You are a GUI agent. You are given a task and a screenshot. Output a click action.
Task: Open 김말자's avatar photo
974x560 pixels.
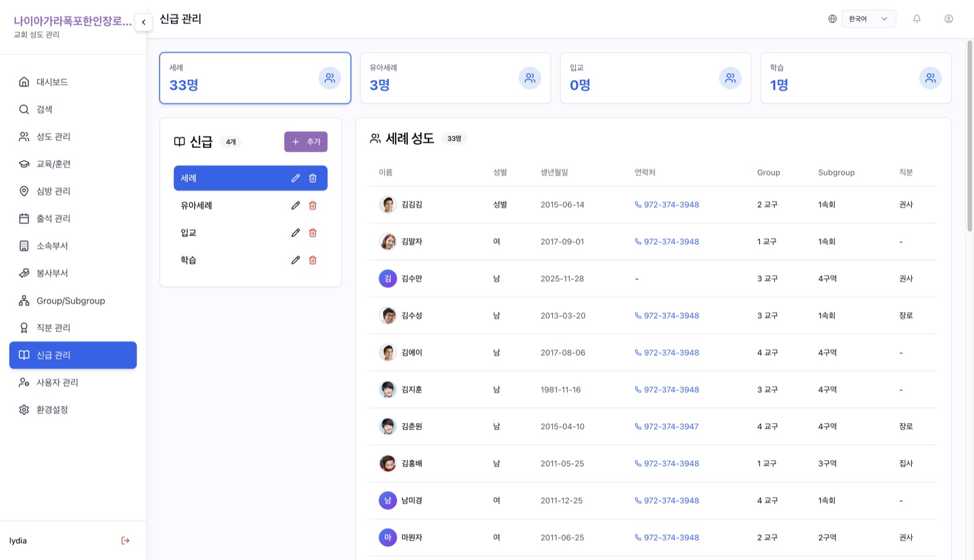pos(388,242)
